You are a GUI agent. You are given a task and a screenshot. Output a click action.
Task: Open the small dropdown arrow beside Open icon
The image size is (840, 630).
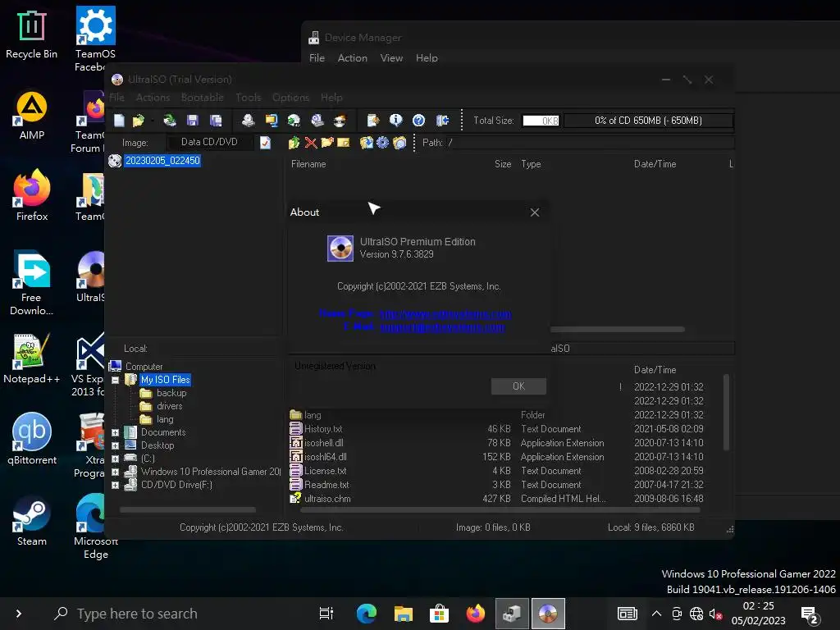coord(152,121)
